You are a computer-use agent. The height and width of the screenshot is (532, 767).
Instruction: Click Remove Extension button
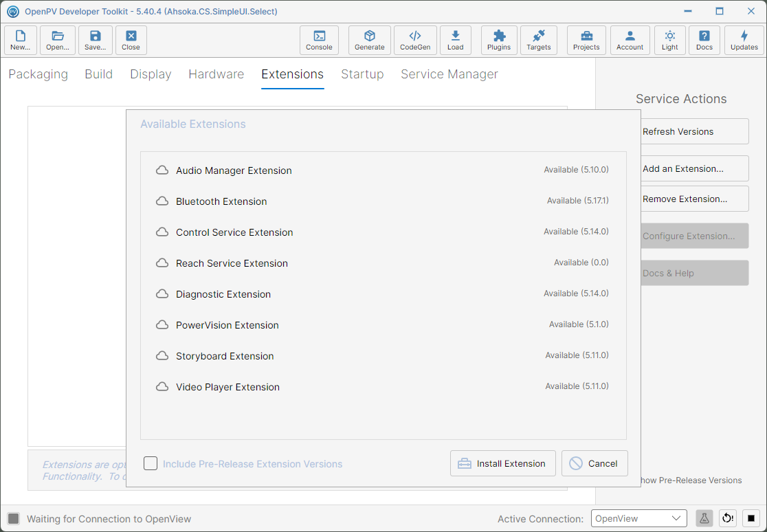click(695, 199)
